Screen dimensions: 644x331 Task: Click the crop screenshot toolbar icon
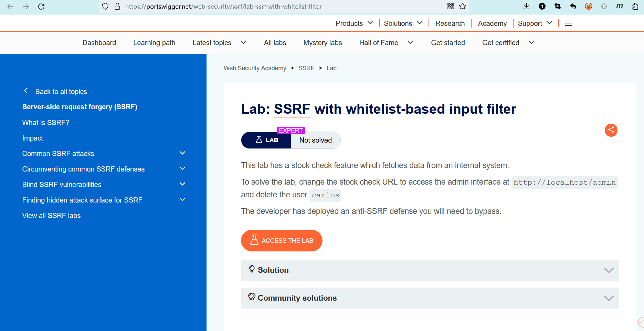pos(558,7)
